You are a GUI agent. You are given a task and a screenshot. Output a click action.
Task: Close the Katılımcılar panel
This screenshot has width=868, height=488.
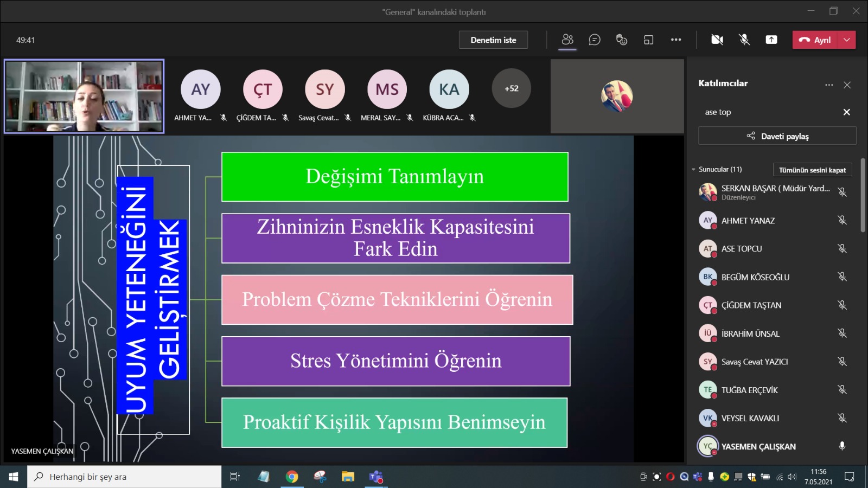847,85
